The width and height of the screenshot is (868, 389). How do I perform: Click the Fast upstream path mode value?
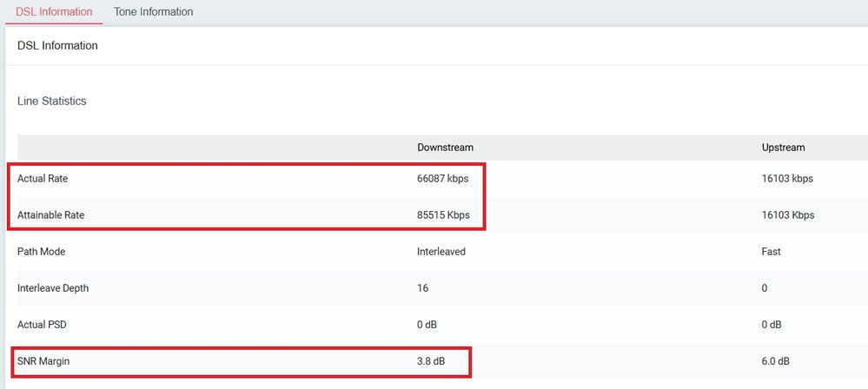(x=771, y=252)
